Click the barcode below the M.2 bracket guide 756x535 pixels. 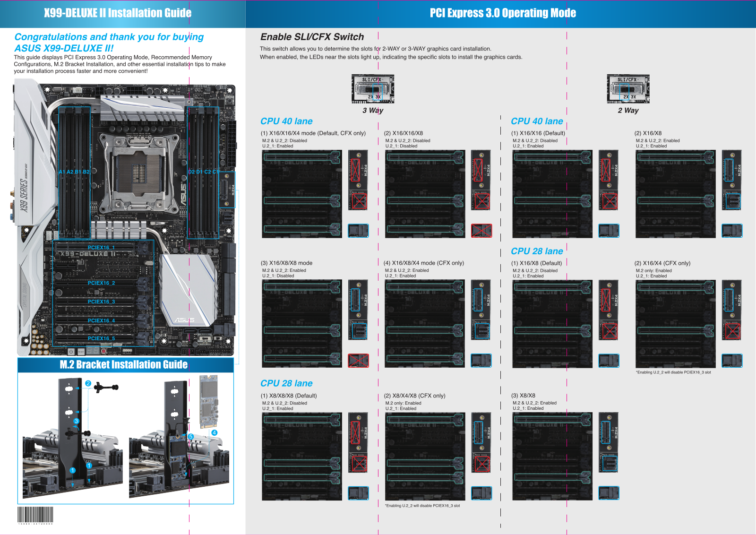pos(35,515)
